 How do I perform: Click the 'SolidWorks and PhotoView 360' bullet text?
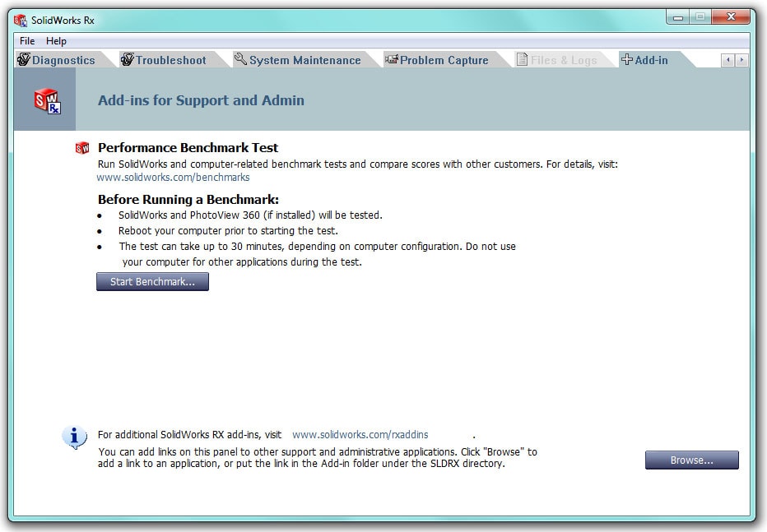coord(250,215)
